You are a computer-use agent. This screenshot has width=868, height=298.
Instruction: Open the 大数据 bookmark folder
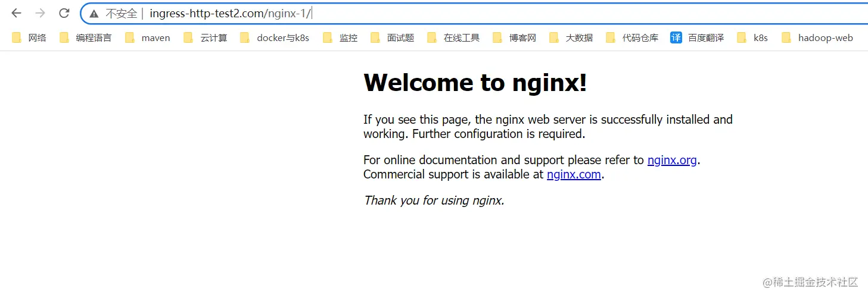click(571, 38)
